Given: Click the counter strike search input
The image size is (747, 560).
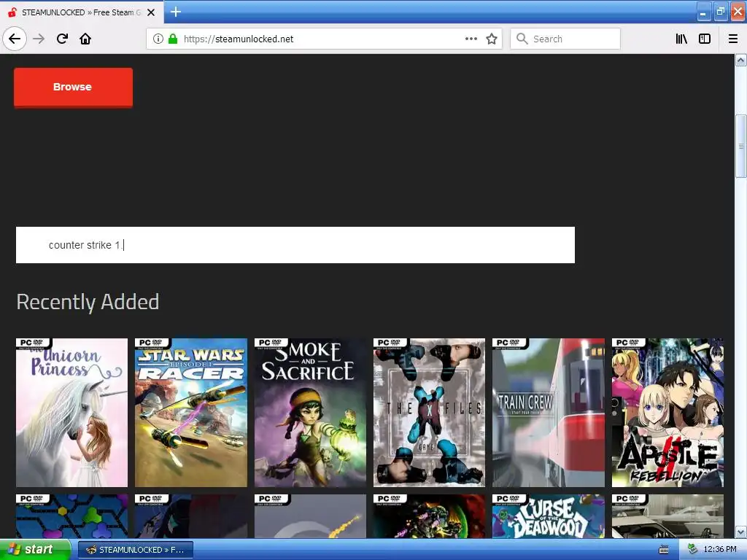Looking at the screenshot, I should (x=295, y=245).
